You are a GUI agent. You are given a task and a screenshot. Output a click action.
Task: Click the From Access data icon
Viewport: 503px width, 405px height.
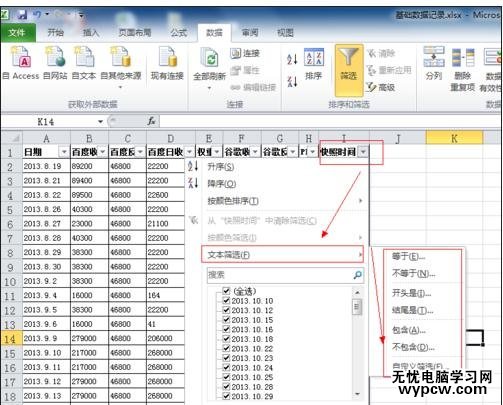coord(21,63)
